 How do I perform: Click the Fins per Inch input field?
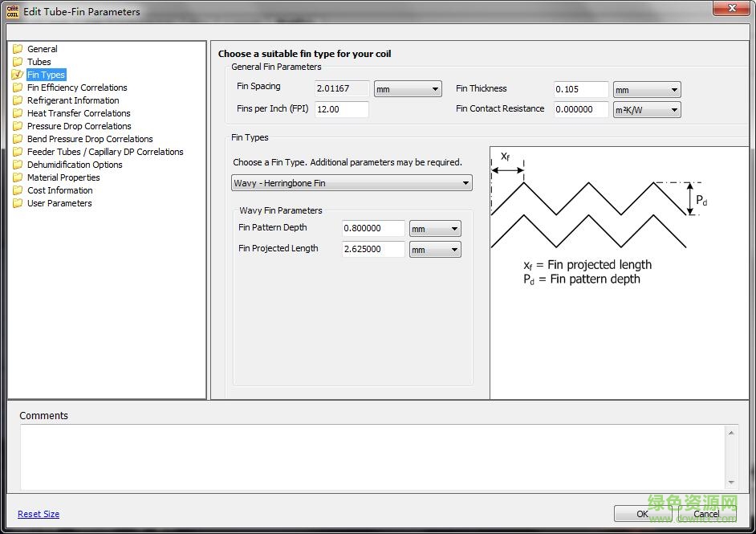[x=341, y=110]
